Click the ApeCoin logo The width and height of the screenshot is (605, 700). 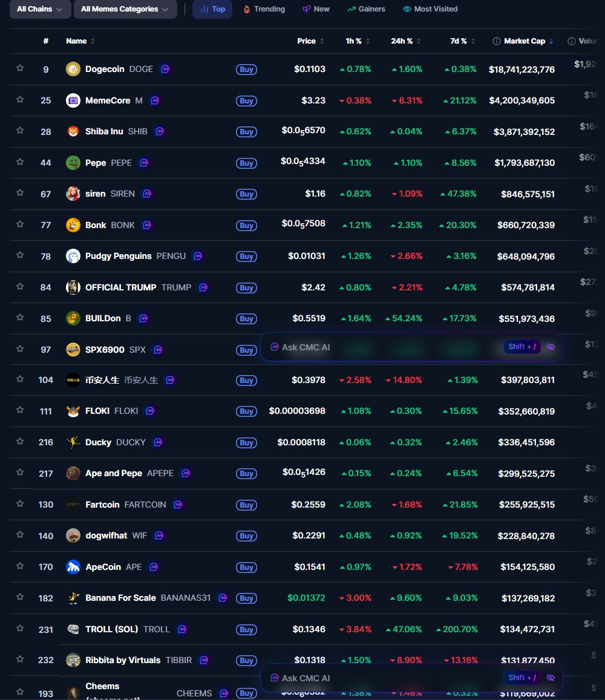point(73,566)
